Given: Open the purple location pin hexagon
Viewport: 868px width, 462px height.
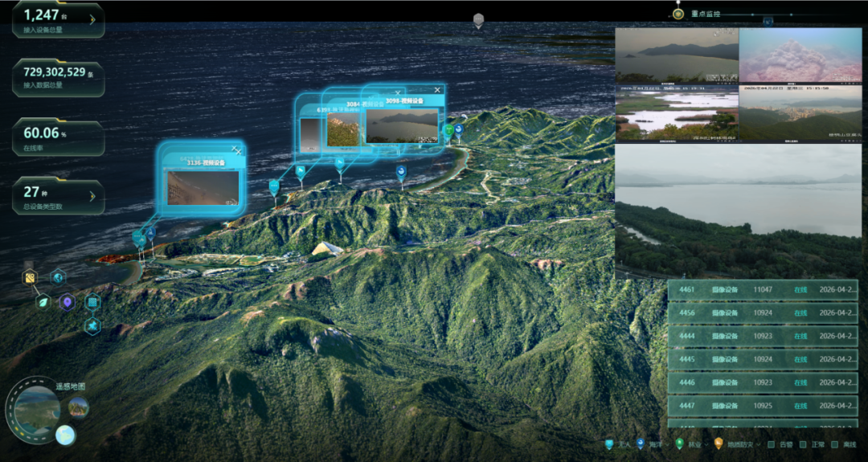Looking at the screenshot, I should click(68, 302).
